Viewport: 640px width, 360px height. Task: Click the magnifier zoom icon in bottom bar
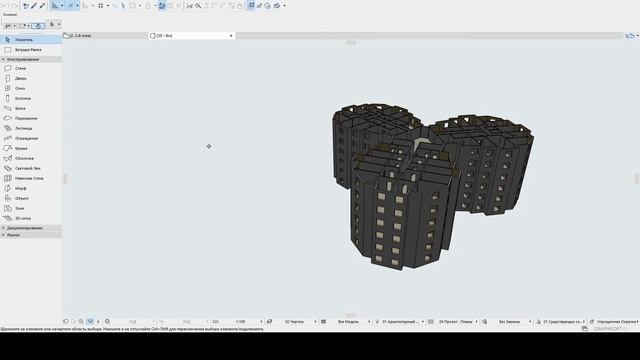pos(107,322)
